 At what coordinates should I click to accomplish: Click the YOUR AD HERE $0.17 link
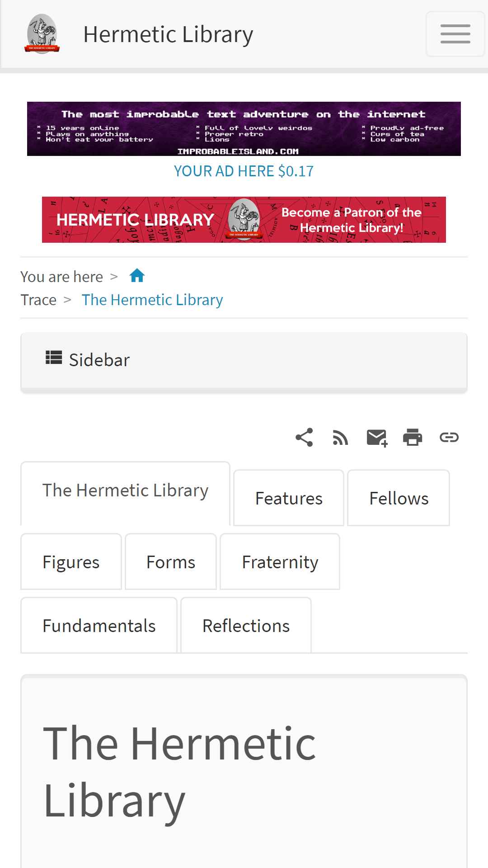click(244, 171)
